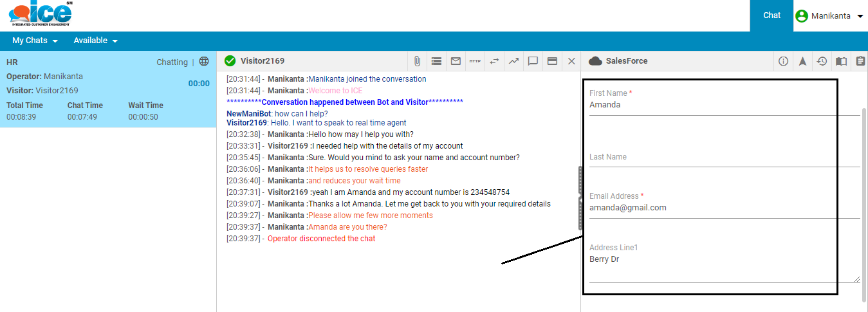This screenshot has height=312, width=868.
Task: Expand the Manikanta user account menu
Action: pyautogui.click(x=830, y=16)
